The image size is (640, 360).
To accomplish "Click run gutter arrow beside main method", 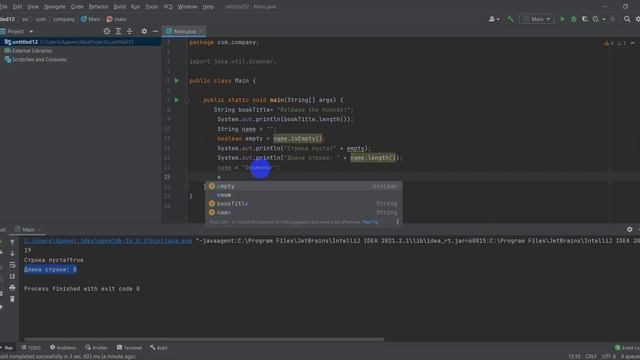I will click(x=176, y=100).
